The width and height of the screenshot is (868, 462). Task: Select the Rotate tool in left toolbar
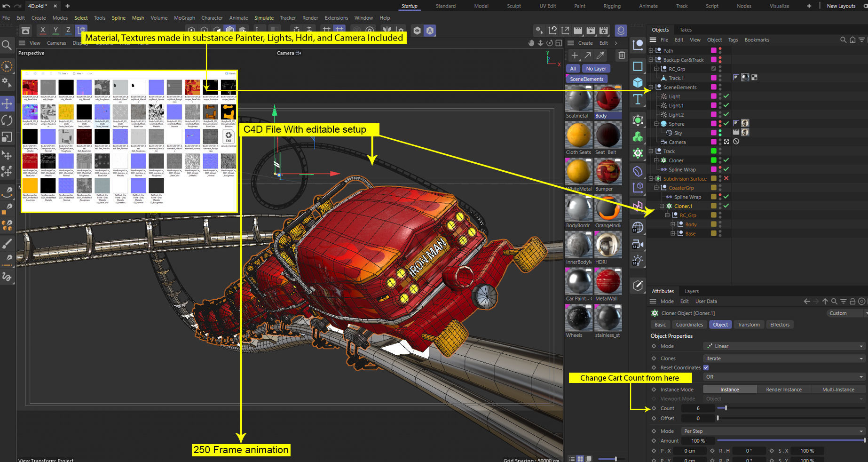coord(7,120)
